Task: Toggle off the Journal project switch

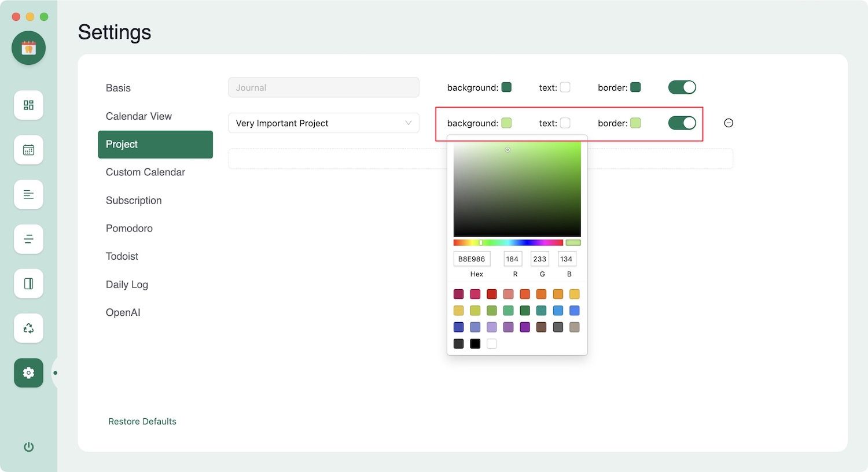Action: click(682, 87)
